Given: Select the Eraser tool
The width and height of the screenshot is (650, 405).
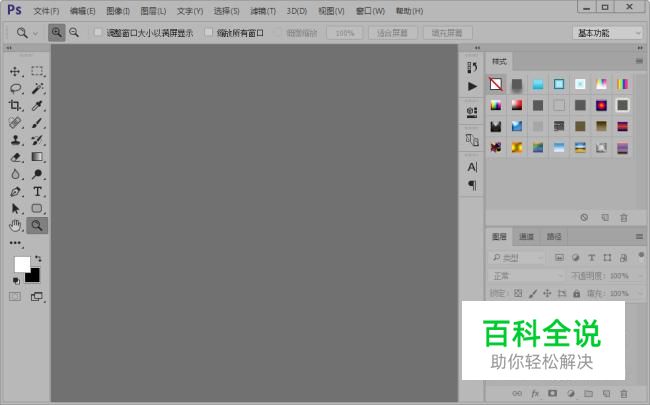Looking at the screenshot, I should point(15,157).
